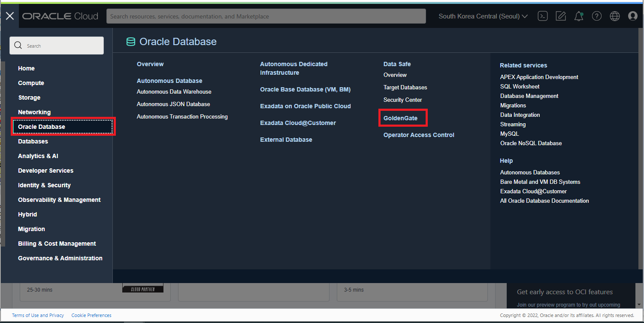Open Autonomous Dedicated Infrastructure
The height and width of the screenshot is (323, 644).
pos(294,68)
